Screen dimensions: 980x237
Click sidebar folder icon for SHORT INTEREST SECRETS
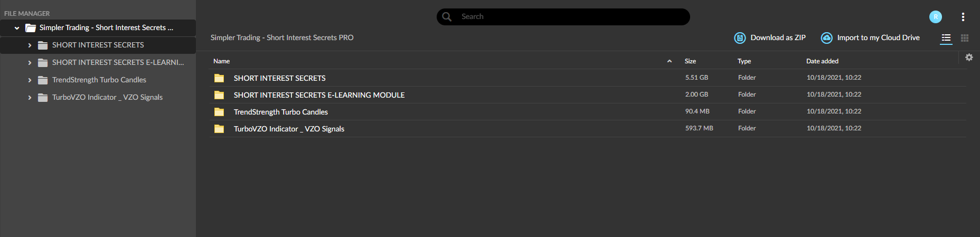[x=43, y=45]
